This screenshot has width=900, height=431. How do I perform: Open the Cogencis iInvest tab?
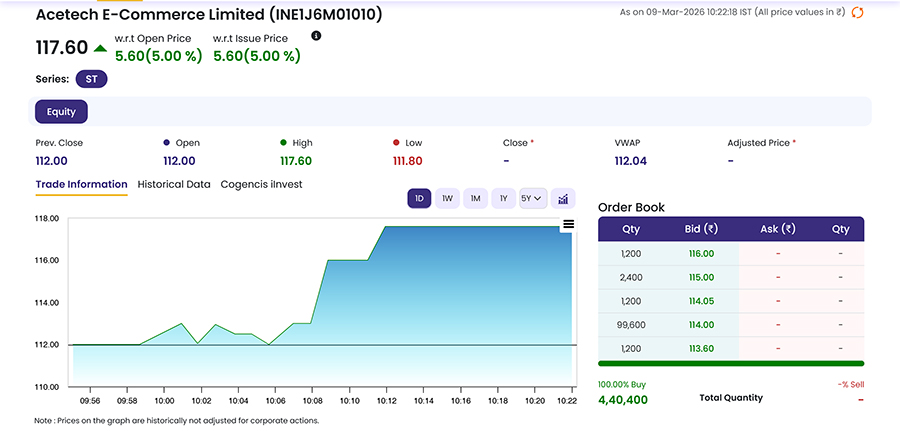click(261, 184)
